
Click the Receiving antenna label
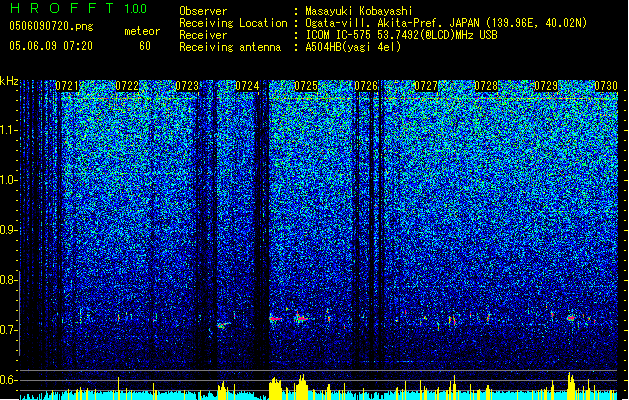[x=230, y=47]
